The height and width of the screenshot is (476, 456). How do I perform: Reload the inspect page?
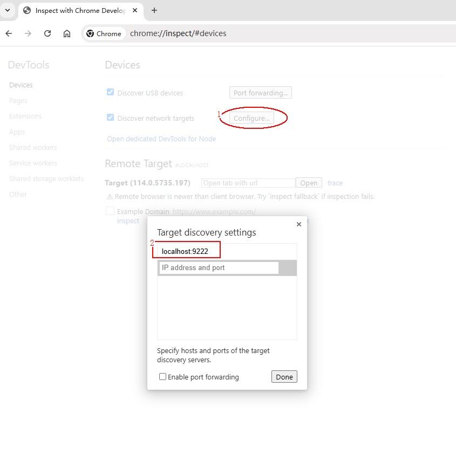[x=47, y=33]
